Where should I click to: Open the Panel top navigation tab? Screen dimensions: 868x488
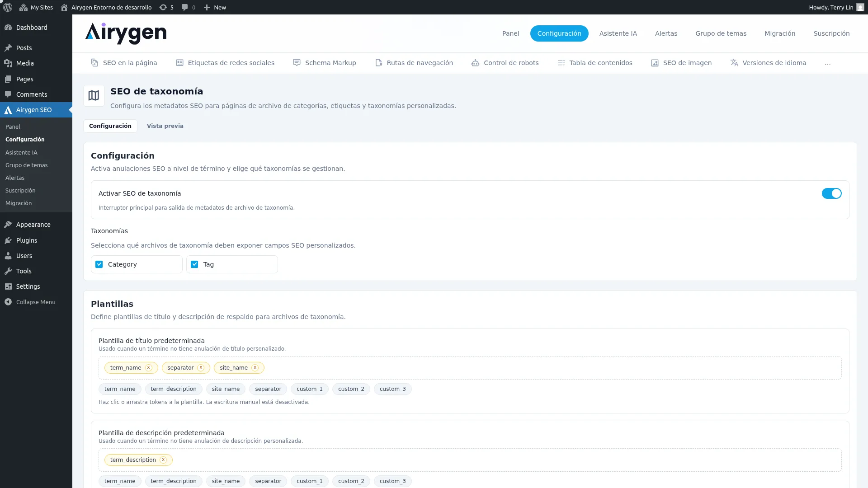pos(510,33)
